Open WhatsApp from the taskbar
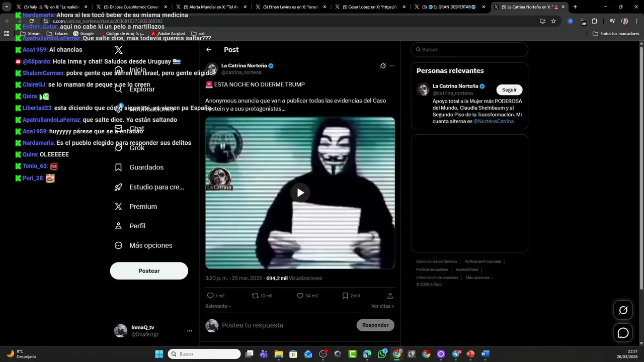The width and height of the screenshot is (644, 362). click(382, 354)
